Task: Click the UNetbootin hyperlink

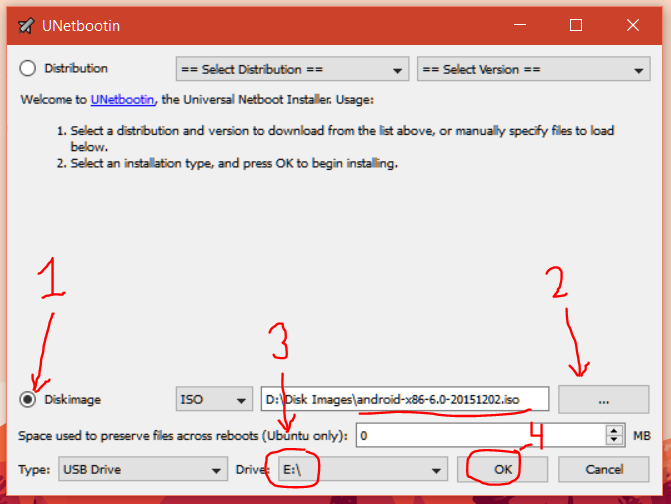Action: [x=122, y=100]
